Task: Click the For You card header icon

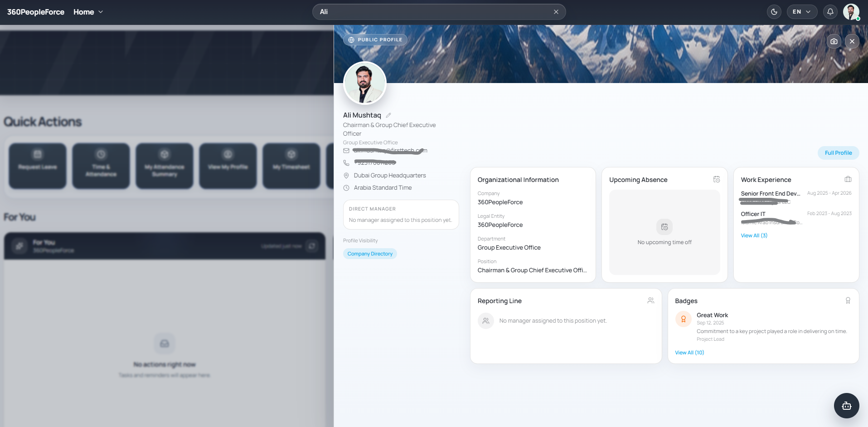Action: point(19,246)
